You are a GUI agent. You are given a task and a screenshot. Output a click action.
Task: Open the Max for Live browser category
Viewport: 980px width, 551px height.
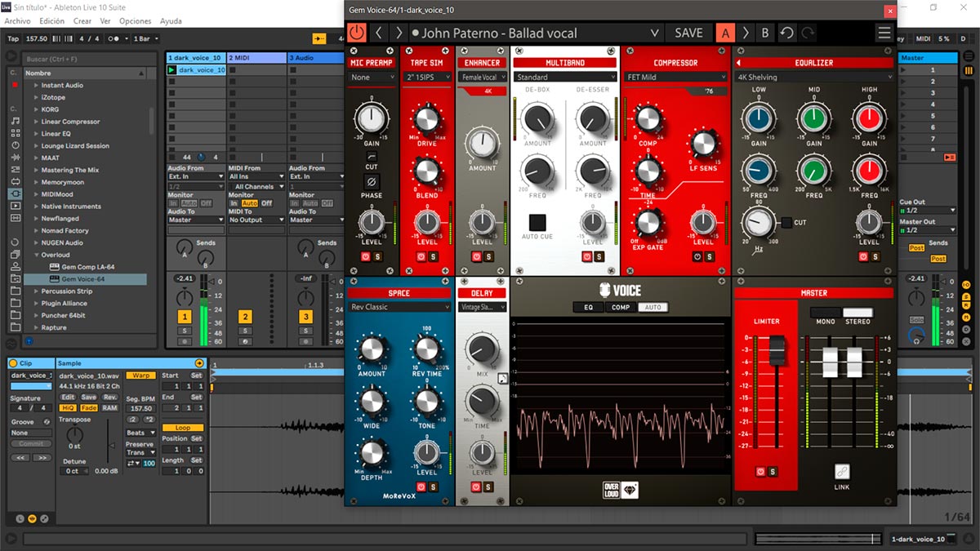(16, 181)
